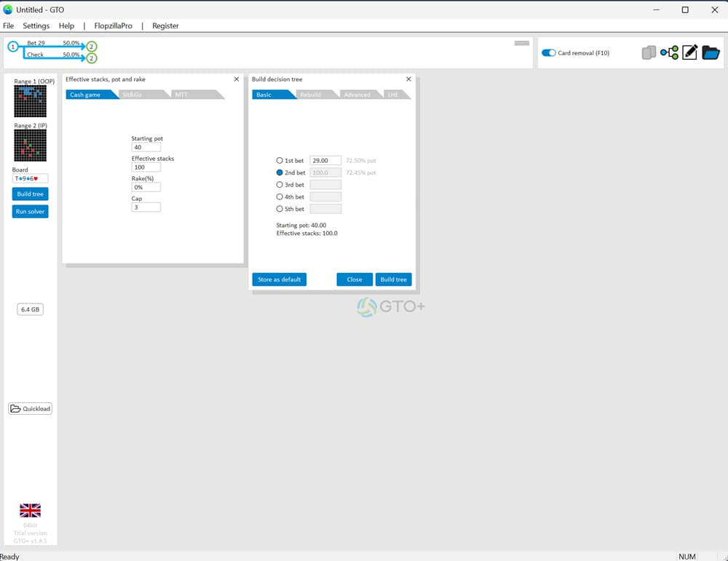This screenshot has width=728, height=561.
Task: Click the 2nd bet size field
Action: point(325,172)
